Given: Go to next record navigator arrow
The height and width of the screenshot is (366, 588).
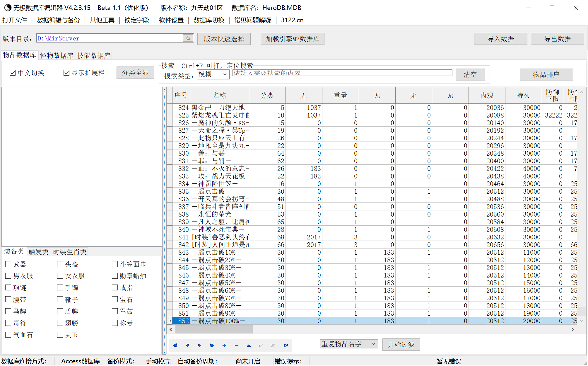Looking at the screenshot, I should 200,345.
